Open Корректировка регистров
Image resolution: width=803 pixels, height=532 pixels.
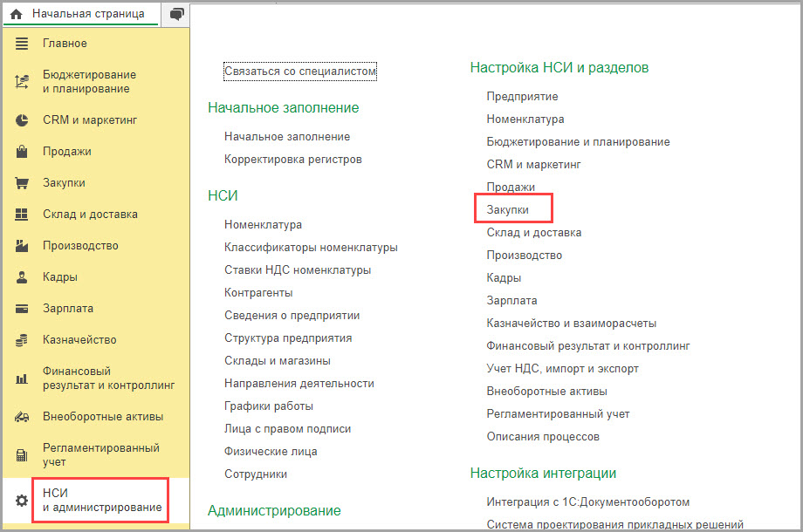(293, 160)
